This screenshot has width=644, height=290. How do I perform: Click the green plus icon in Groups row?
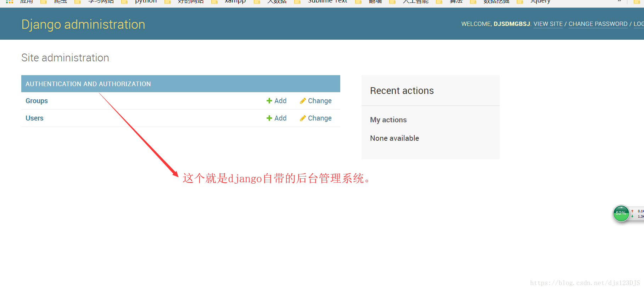269,101
